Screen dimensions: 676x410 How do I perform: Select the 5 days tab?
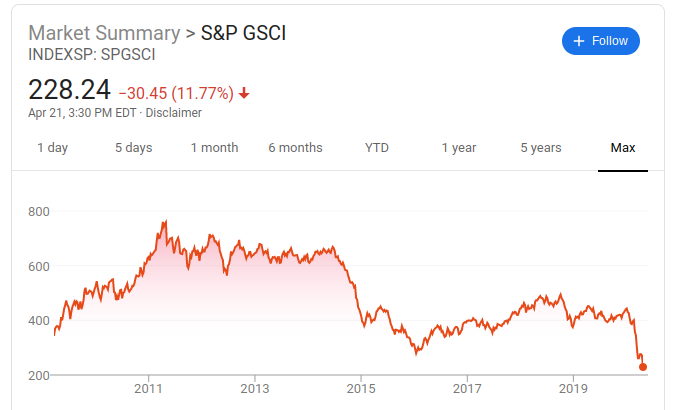point(133,148)
